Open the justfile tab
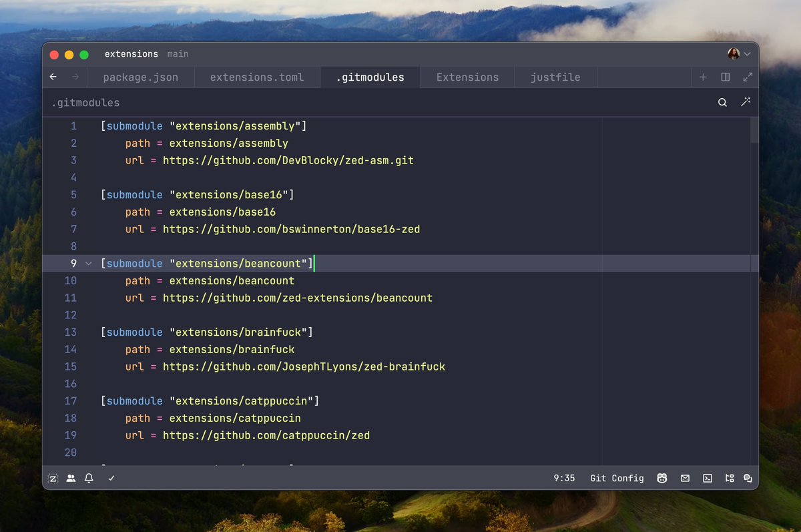This screenshot has height=532, width=801. 555,77
